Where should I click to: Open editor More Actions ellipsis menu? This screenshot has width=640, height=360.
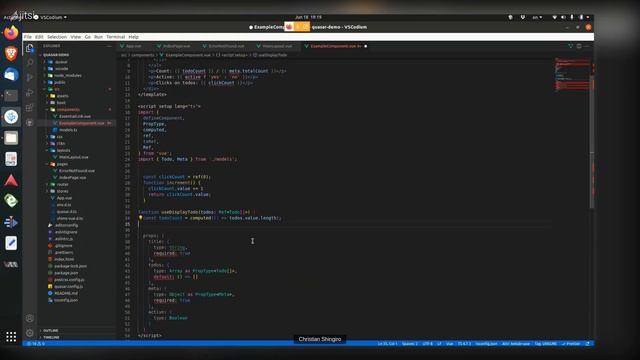click(x=587, y=46)
